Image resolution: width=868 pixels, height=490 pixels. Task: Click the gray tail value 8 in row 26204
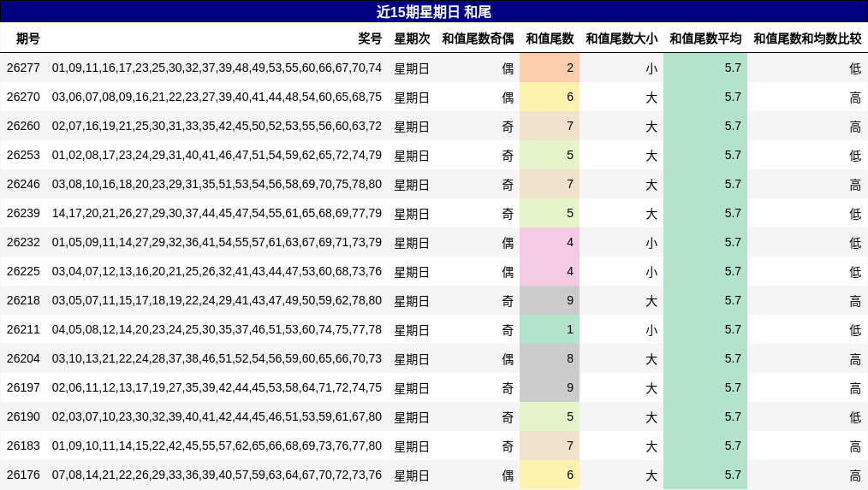(x=550, y=359)
